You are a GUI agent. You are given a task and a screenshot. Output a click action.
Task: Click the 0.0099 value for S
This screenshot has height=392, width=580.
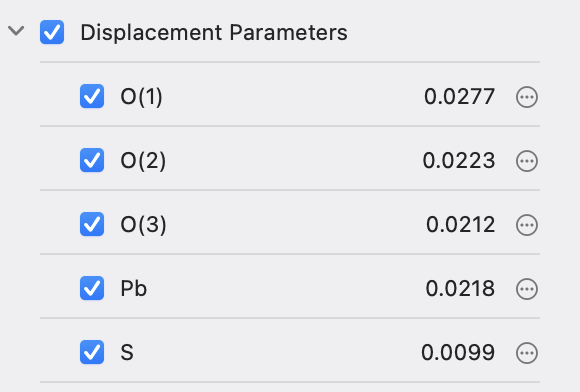pos(458,353)
